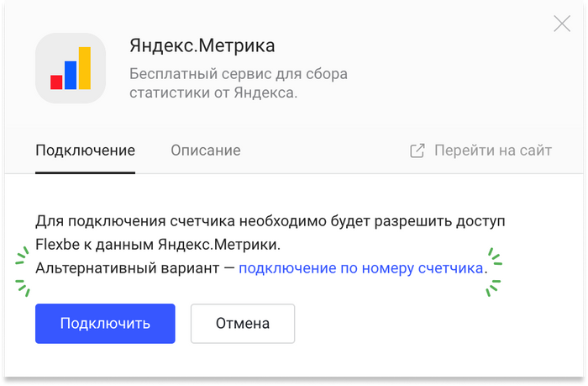
Task: Follow the Перейти на сайт link
Action: [493, 151]
